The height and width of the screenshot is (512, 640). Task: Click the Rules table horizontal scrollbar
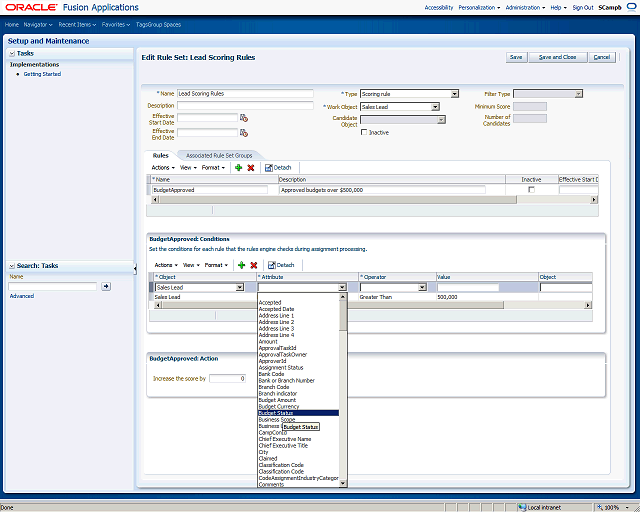coord(338,200)
